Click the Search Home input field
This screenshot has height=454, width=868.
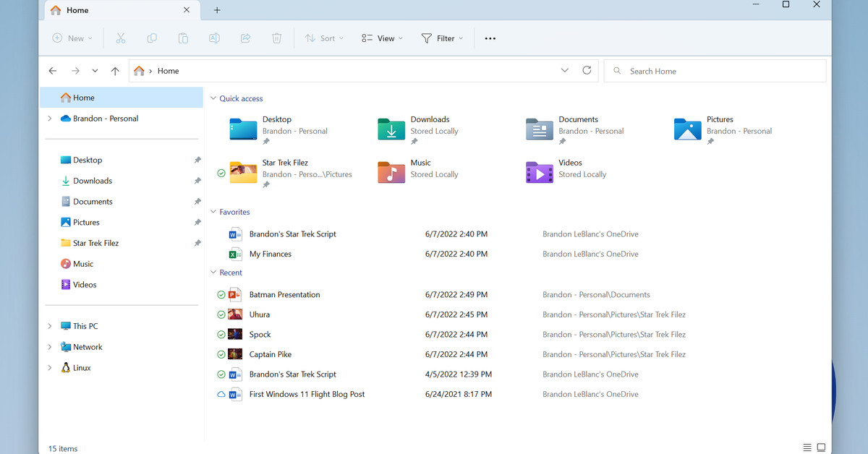click(715, 71)
